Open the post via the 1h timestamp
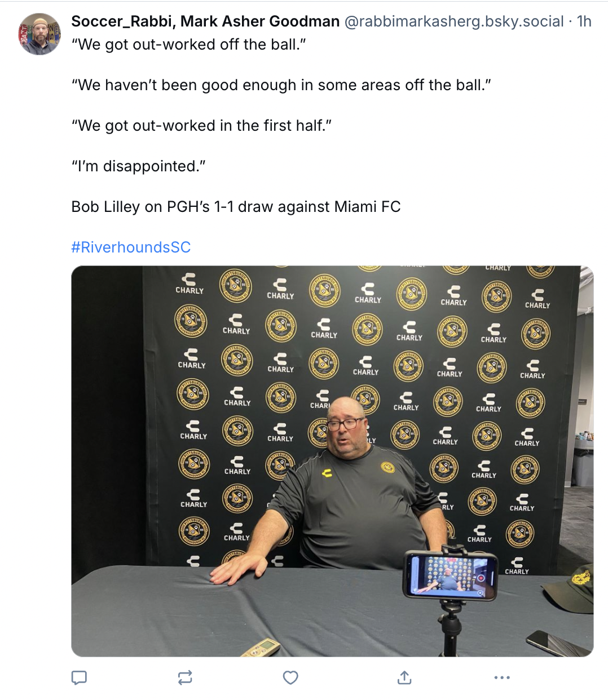Screen dimensions: 608x700 pyautogui.click(x=584, y=21)
